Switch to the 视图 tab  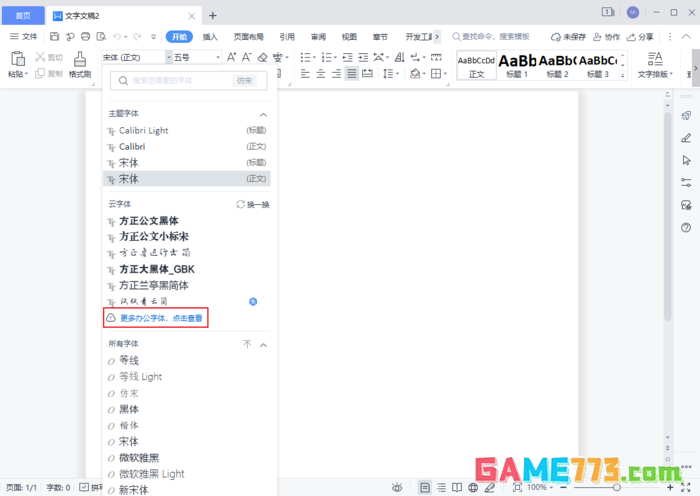pos(349,37)
